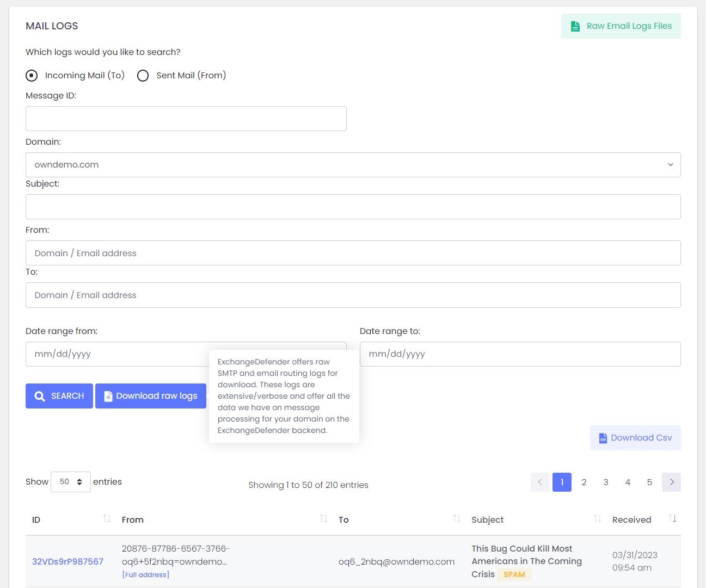Select the Incoming Mail (To) radio button

click(x=32, y=76)
